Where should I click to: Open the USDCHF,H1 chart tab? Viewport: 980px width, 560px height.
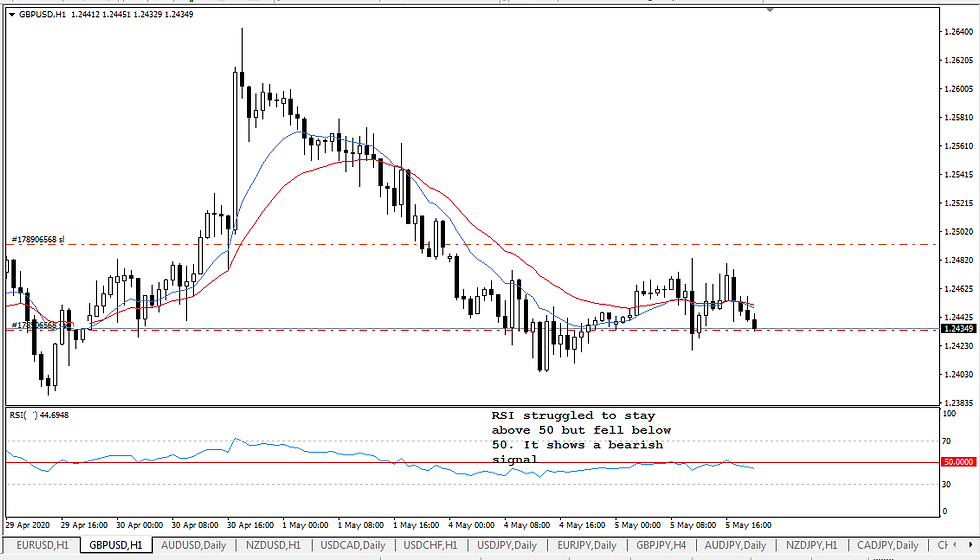coord(431,545)
